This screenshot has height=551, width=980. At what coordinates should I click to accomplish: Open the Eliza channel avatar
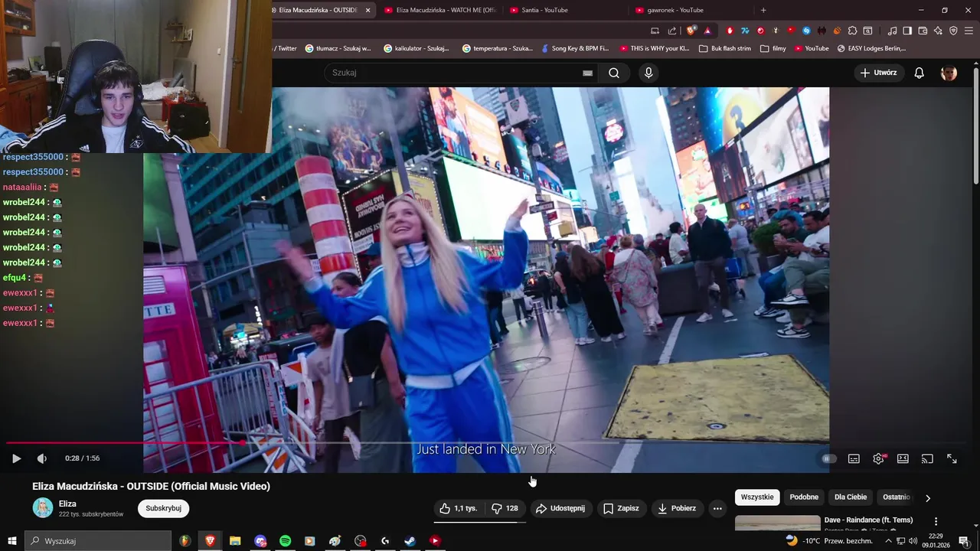43,507
